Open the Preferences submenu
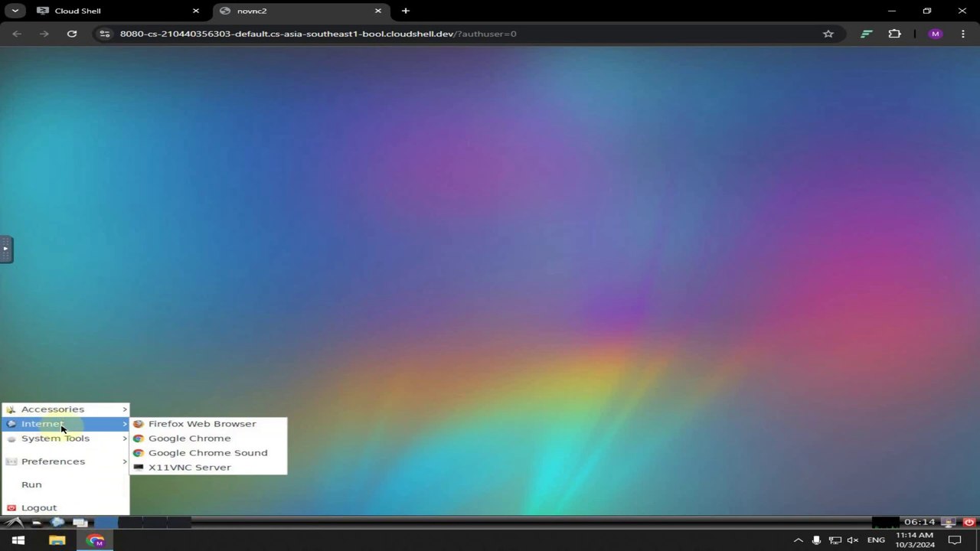 click(x=66, y=461)
